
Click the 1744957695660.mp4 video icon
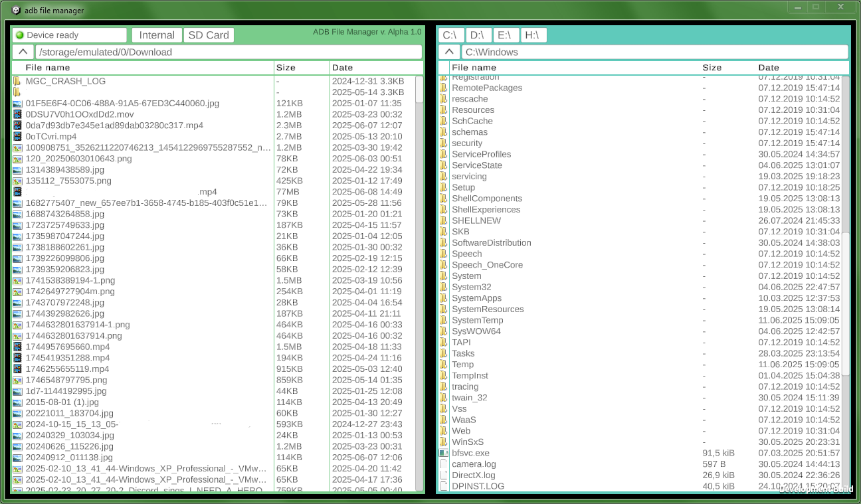pyautogui.click(x=17, y=347)
